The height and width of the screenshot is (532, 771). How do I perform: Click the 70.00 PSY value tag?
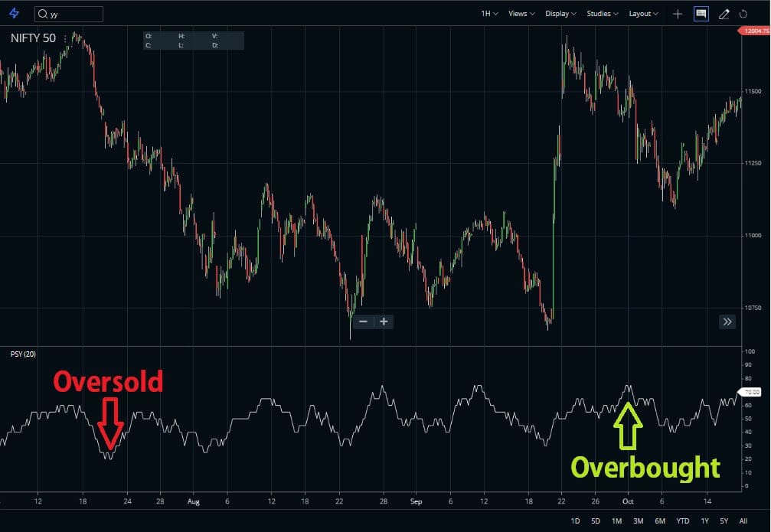click(x=751, y=392)
